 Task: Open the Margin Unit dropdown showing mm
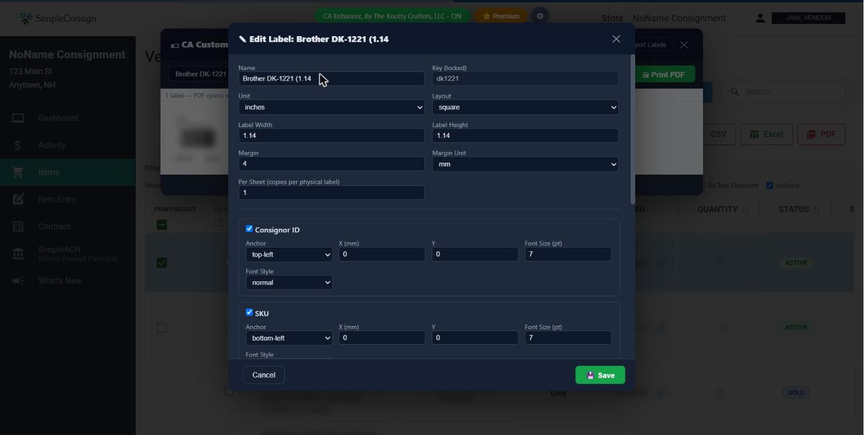525,164
